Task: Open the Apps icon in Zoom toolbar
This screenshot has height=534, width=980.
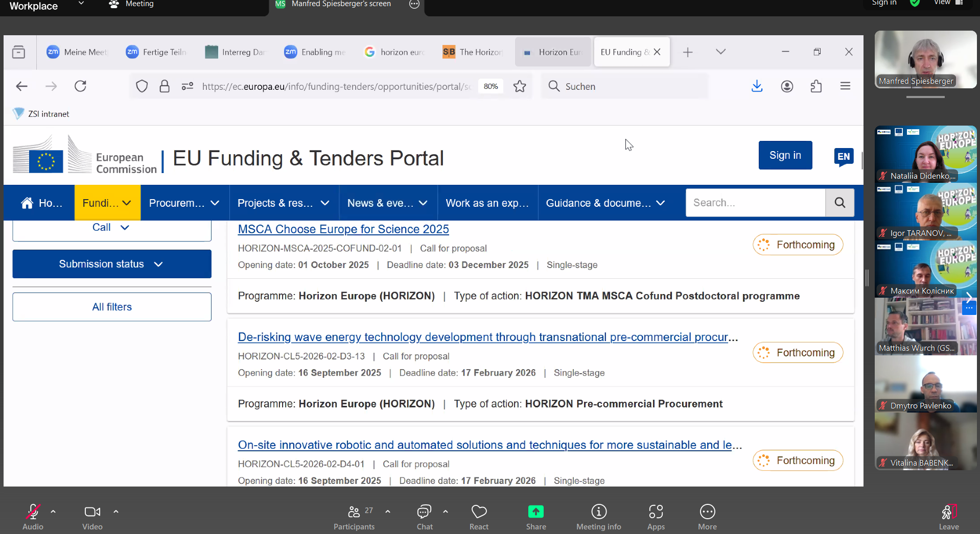Action: (x=656, y=512)
